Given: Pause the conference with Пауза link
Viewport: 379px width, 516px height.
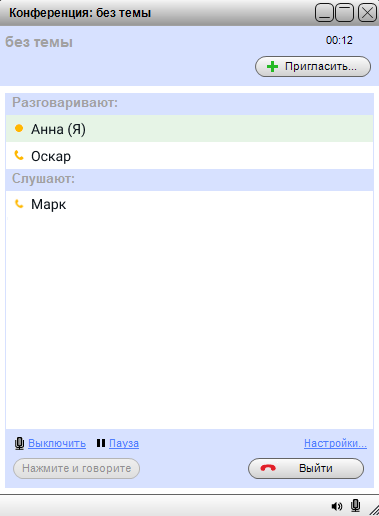Looking at the screenshot, I should click(x=124, y=443).
